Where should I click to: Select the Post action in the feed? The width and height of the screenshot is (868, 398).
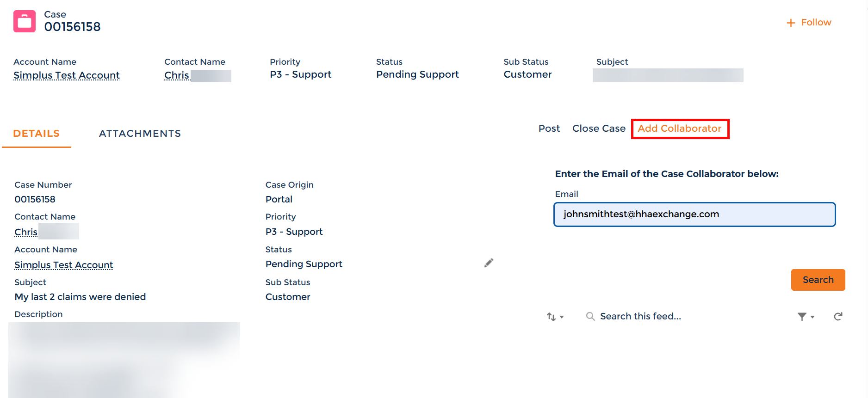(x=549, y=129)
